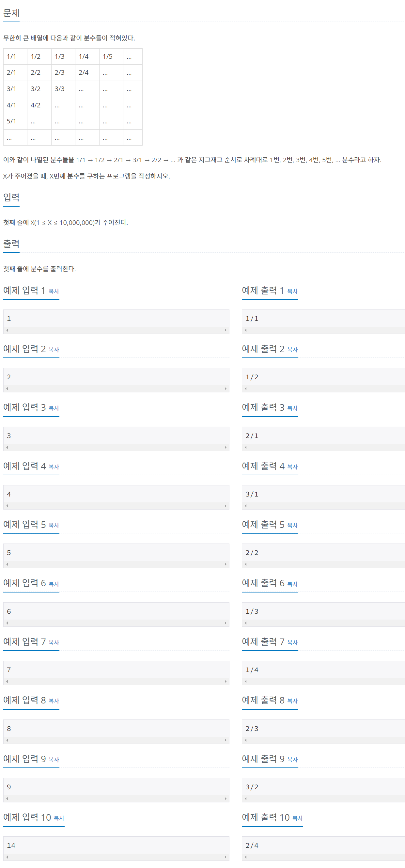Copy example output 4 via 복사 link

click(x=292, y=467)
